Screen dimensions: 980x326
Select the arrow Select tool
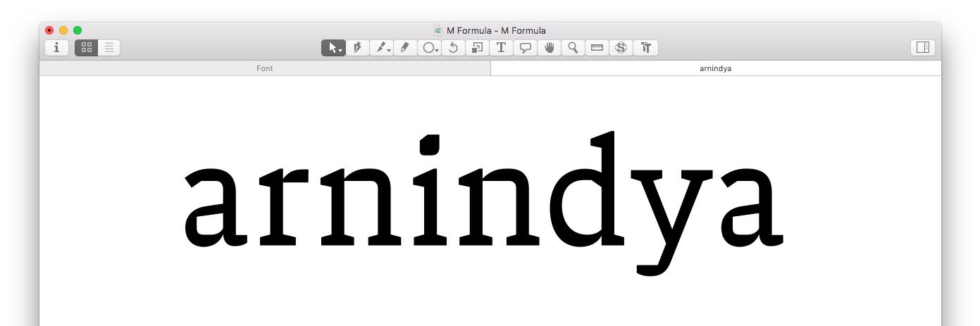coord(333,48)
